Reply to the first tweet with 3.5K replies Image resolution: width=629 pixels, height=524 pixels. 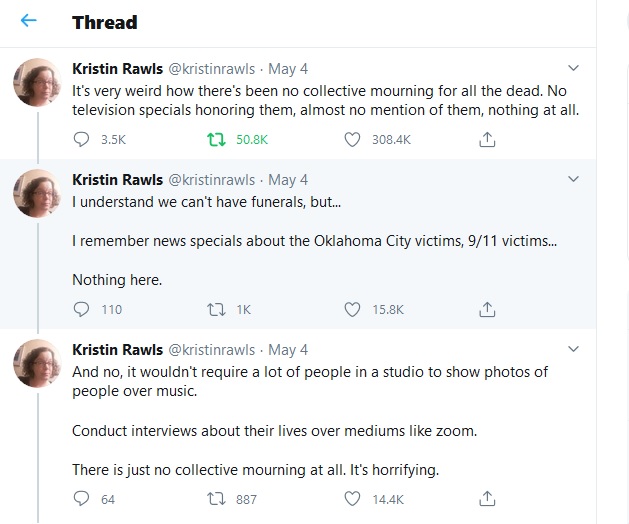82,140
